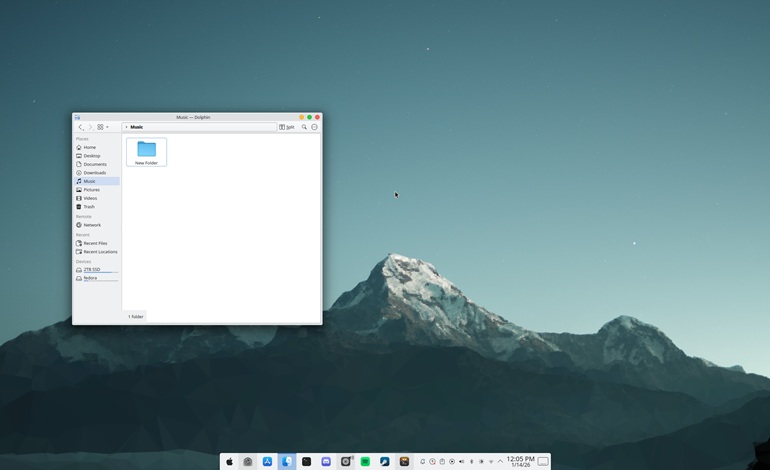Open the view mode dropdown arrow

[107, 127]
